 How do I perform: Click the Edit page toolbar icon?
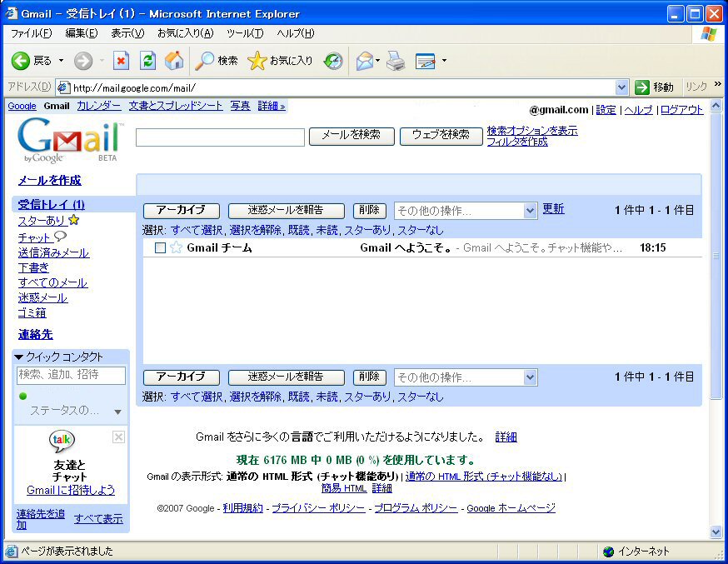point(426,61)
